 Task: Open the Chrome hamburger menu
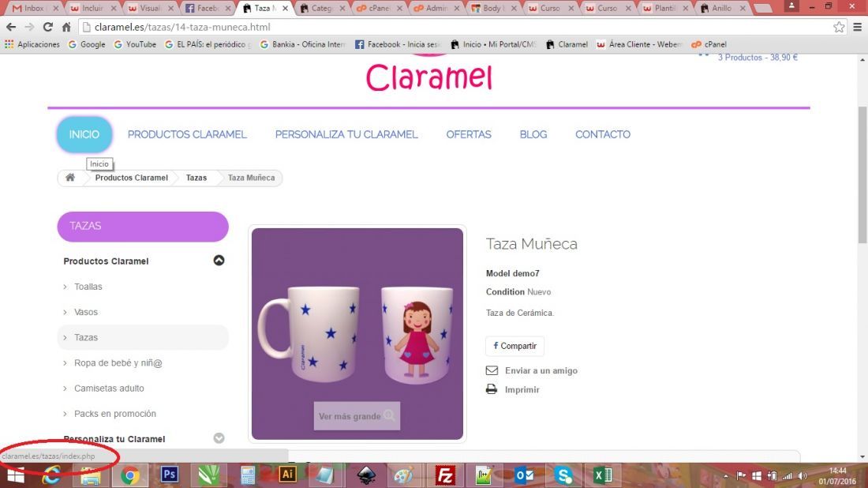pyautogui.click(x=857, y=27)
